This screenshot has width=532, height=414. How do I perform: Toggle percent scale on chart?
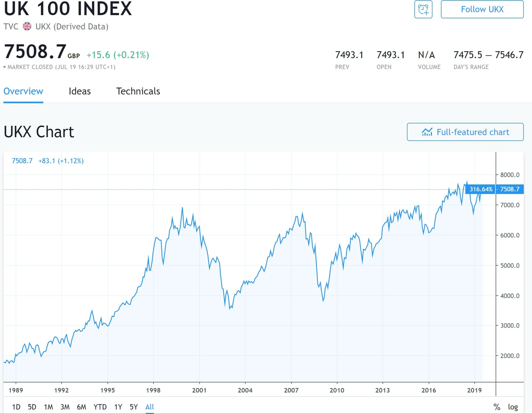[x=497, y=407]
